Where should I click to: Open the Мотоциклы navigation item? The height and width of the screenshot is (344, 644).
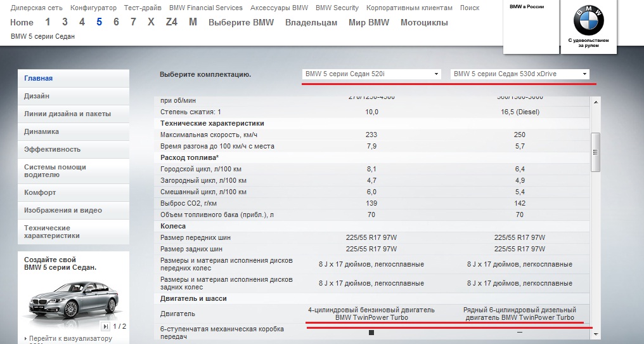(x=424, y=22)
